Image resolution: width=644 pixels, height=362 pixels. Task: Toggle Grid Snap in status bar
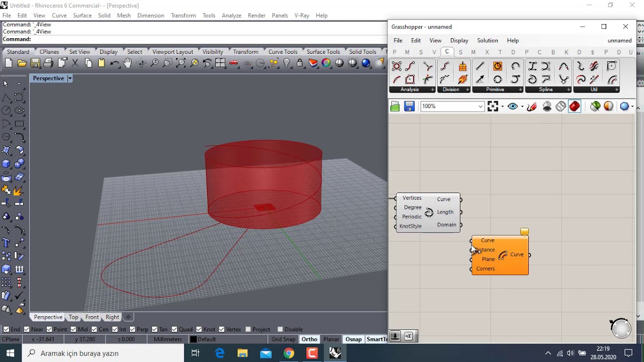point(284,339)
